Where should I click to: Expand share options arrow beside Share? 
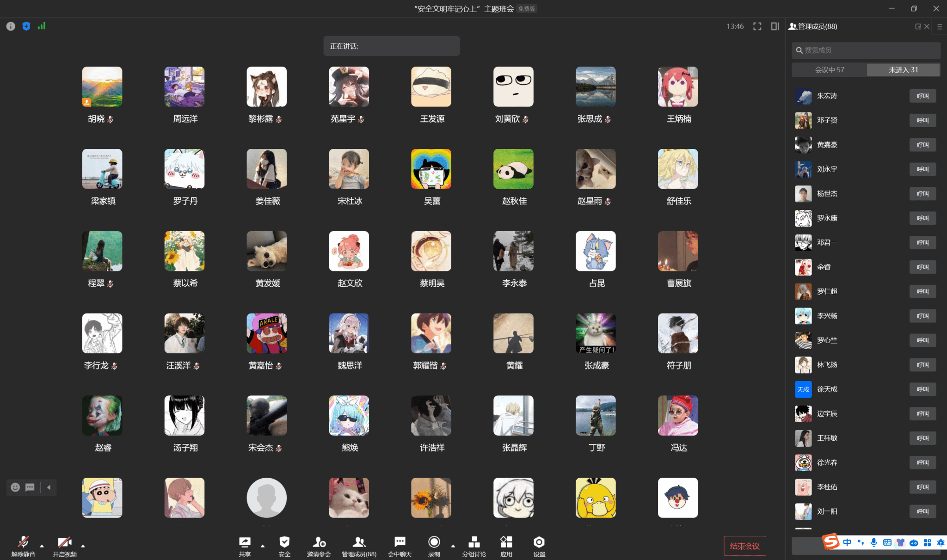pos(263,546)
